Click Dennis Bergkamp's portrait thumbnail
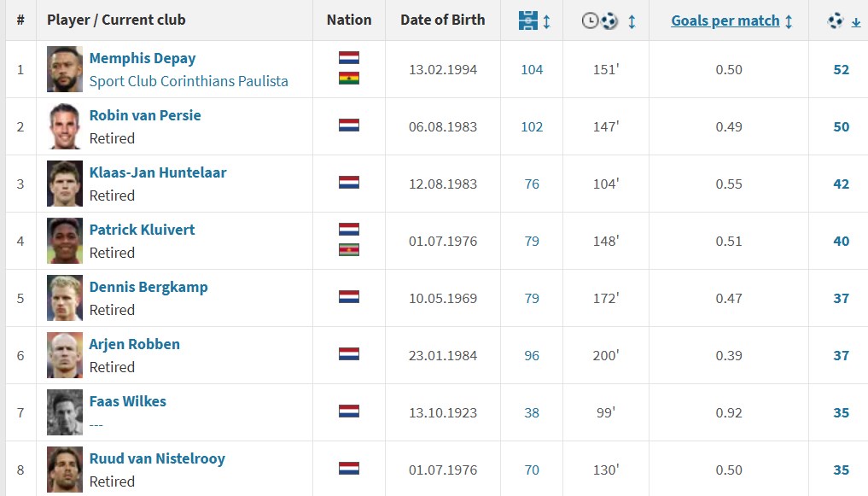The width and height of the screenshot is (868, 496). pyautogui.click(x=65, y=298)
